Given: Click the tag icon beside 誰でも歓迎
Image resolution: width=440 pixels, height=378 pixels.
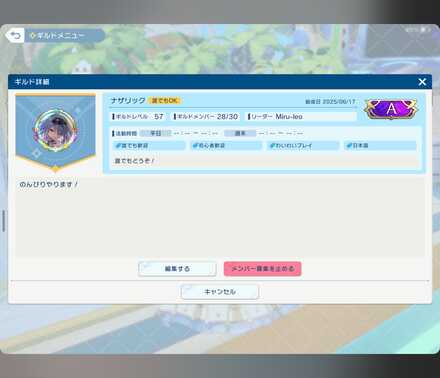Looking at the screenshot, I should [118, 146].
